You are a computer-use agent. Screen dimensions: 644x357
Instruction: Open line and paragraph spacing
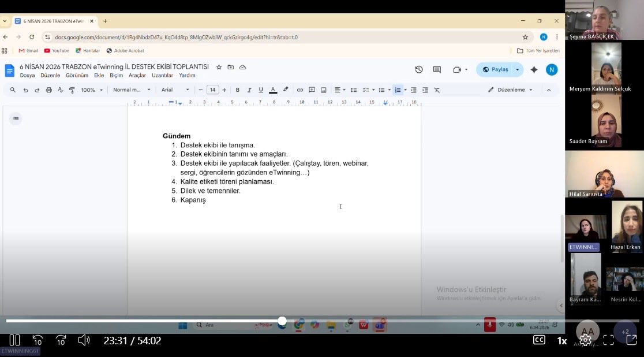coord(354,90)
